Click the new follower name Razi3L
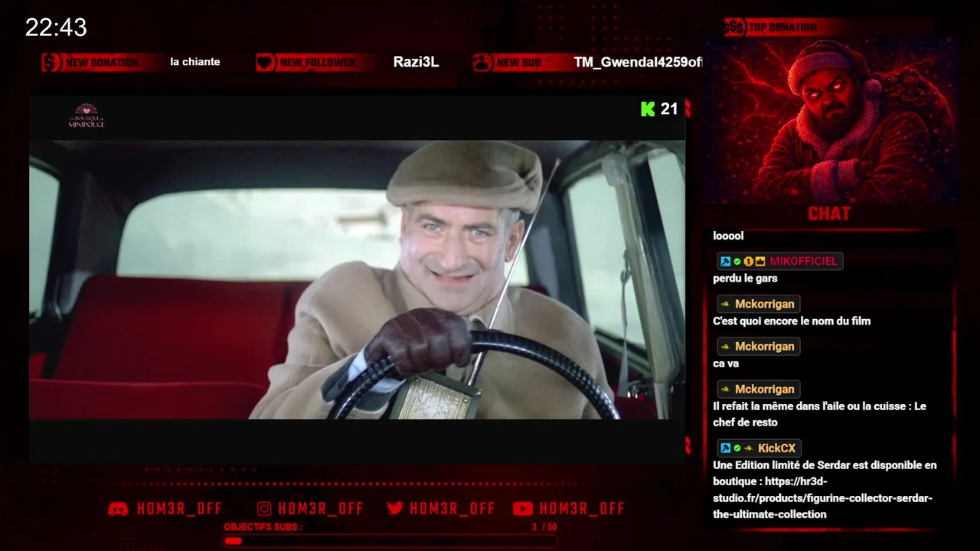 416,62
